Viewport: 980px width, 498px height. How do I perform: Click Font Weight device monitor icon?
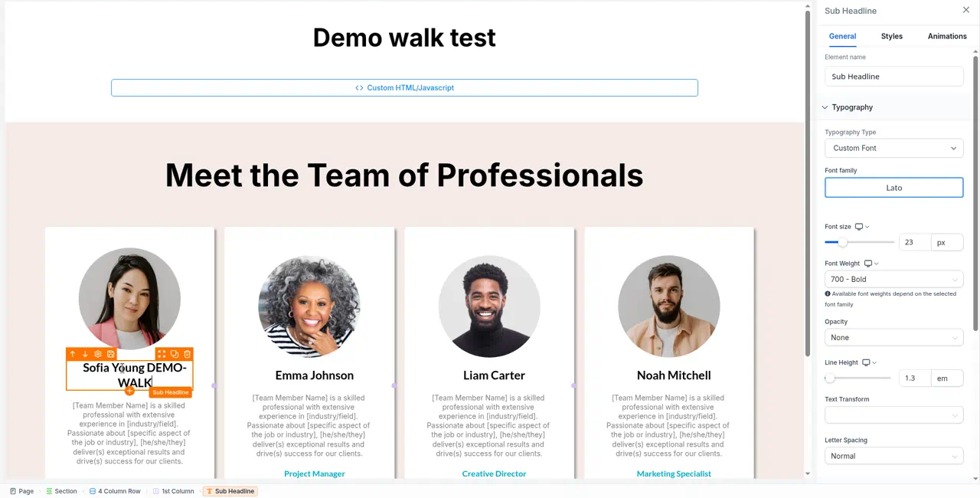click(x=868, y=264)
